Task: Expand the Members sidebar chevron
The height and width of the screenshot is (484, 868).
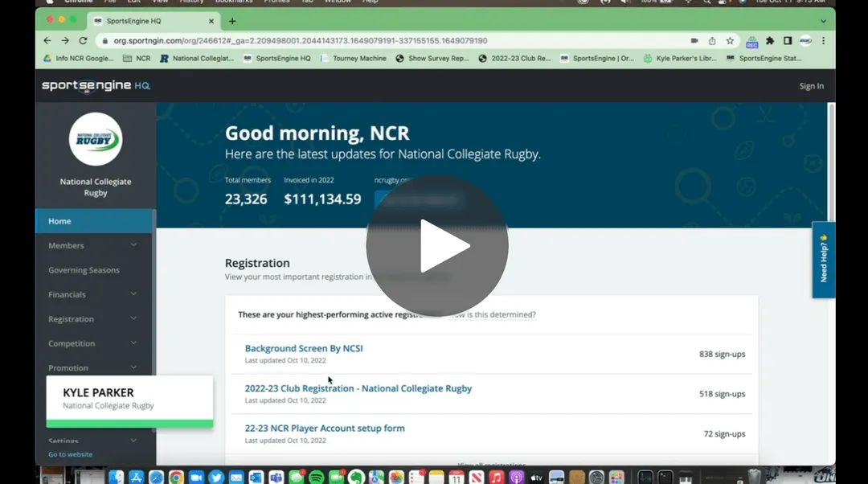Action: pos(133,244)
